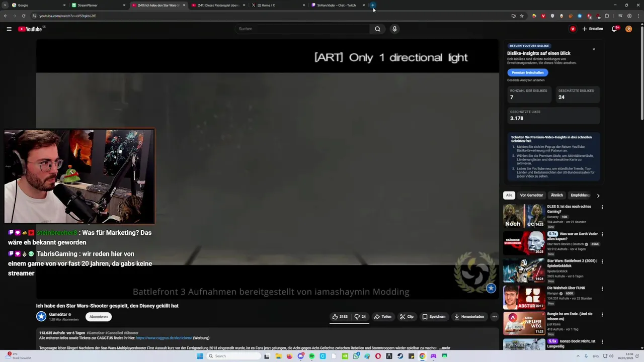Open the MEIN NEUER WEG thumbnail

pos(524,323)
